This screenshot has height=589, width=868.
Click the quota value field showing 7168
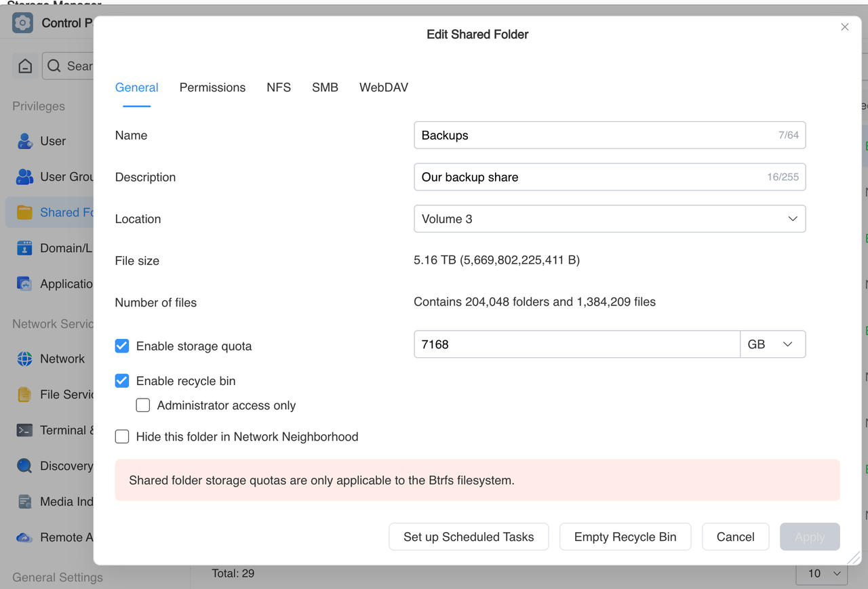pyautogui.click(x=577, y=344)
